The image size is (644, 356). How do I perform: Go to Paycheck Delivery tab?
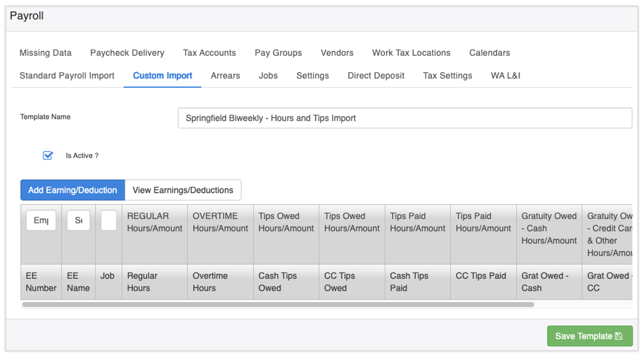[x=127, y=53]
